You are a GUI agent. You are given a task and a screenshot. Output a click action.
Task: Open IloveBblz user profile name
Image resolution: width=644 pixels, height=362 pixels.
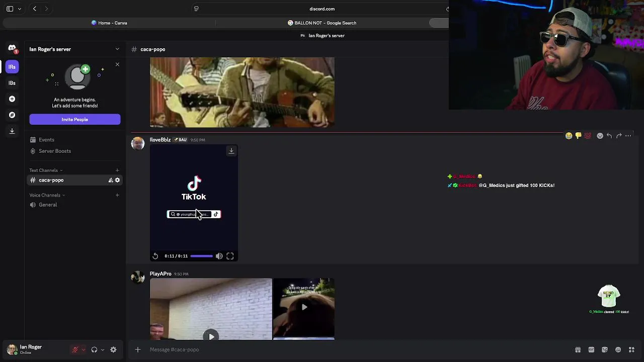(160, 140)
